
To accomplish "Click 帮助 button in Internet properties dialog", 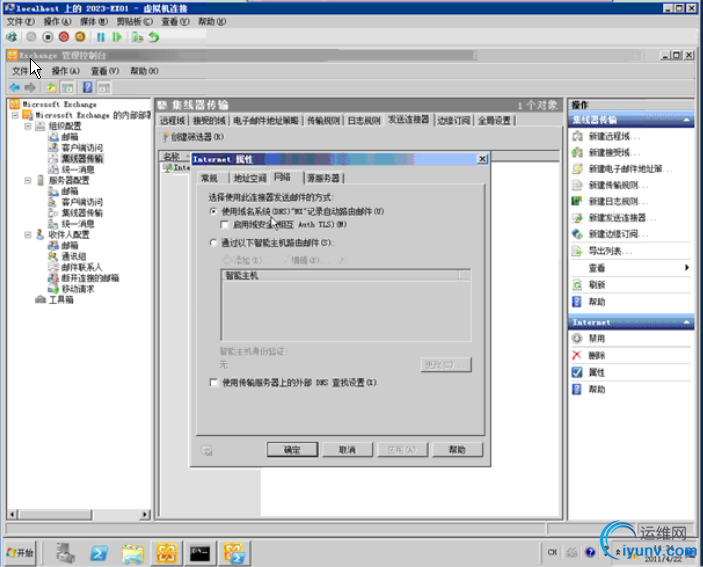I will pyautogui.click(x=457, y=450).
